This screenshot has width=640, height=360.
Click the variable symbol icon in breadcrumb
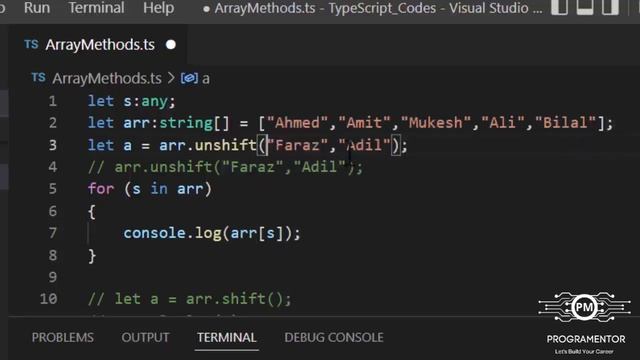coord(189,78)
